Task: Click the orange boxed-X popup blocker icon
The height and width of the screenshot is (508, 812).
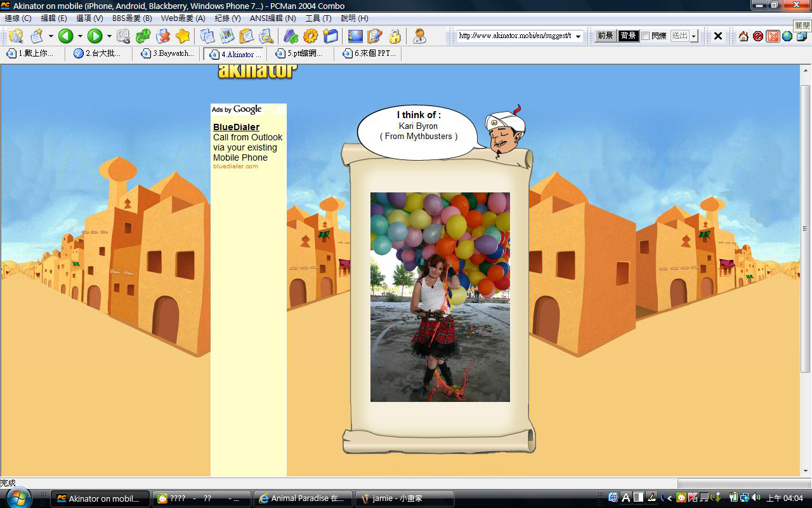Action: pyautogui.click(x=773, y=36)
